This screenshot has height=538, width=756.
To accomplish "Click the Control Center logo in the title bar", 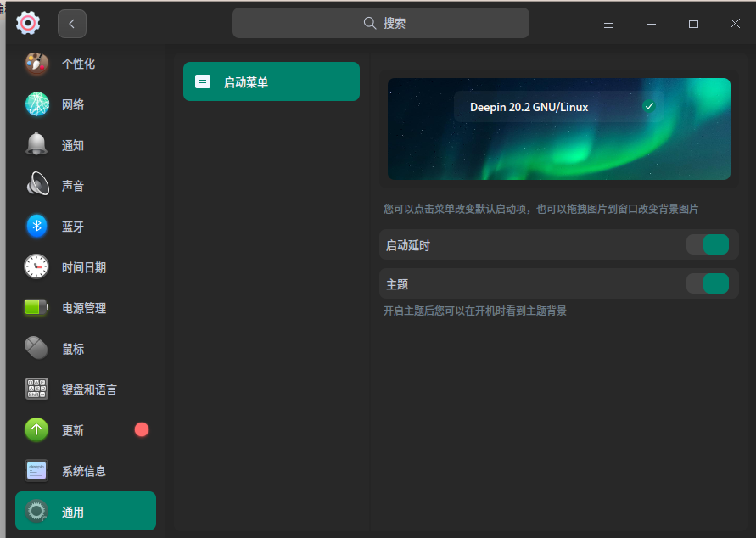I will [x=28, y=23].
